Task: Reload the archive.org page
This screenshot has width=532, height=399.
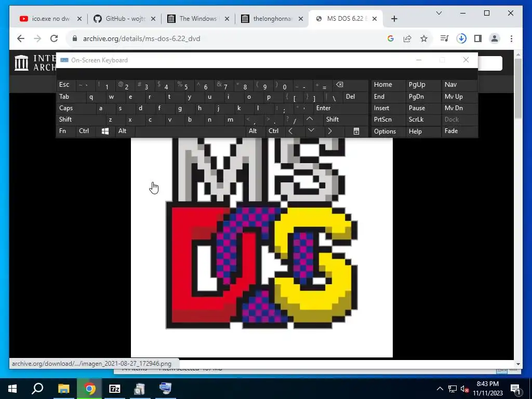Action: [54, 38]
